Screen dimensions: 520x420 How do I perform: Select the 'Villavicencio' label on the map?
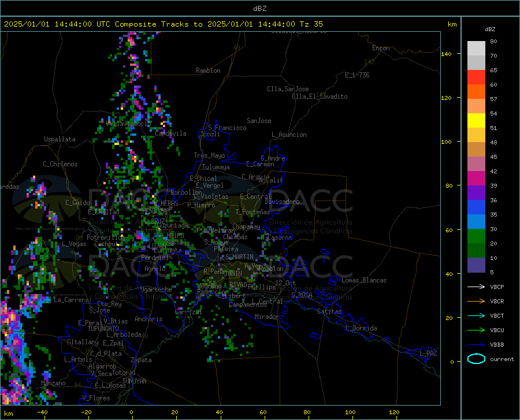click(x=129, y=124)
